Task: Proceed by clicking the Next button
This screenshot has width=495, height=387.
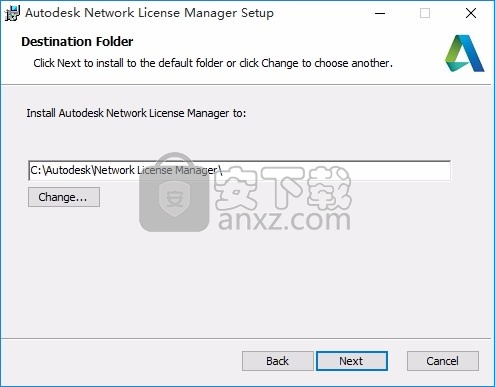Action: [351, 361]
